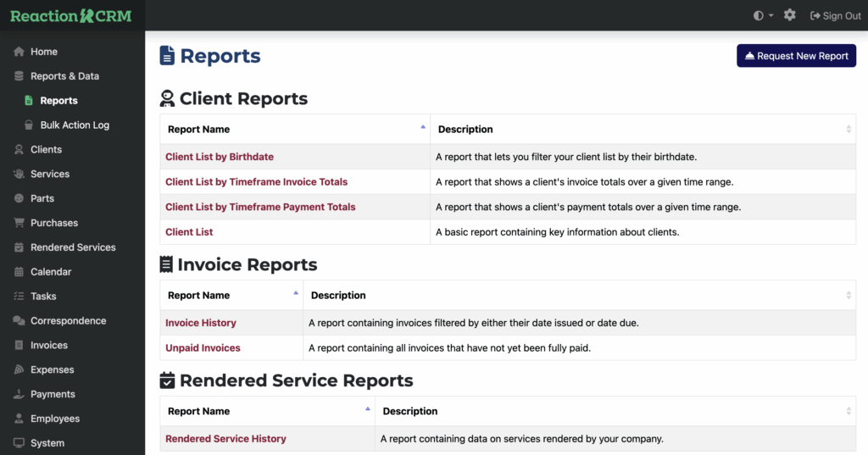Click the Home icon in sidebar
This screenshot has width=868, height=455.
[19, 52]
